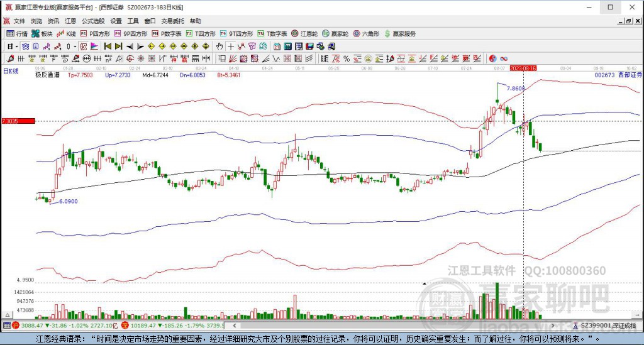Open the 设置 menu
644x345 pixels.
tap(116, 21)
